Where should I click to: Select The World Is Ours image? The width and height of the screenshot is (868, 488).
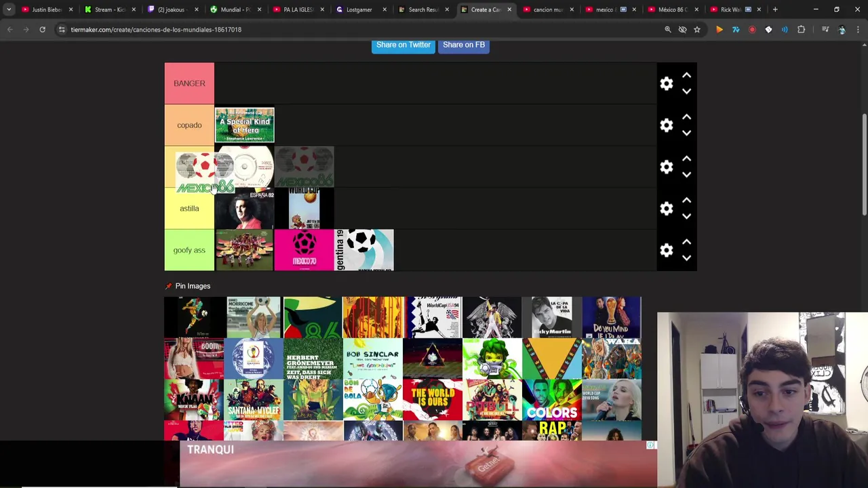point(432,400)
